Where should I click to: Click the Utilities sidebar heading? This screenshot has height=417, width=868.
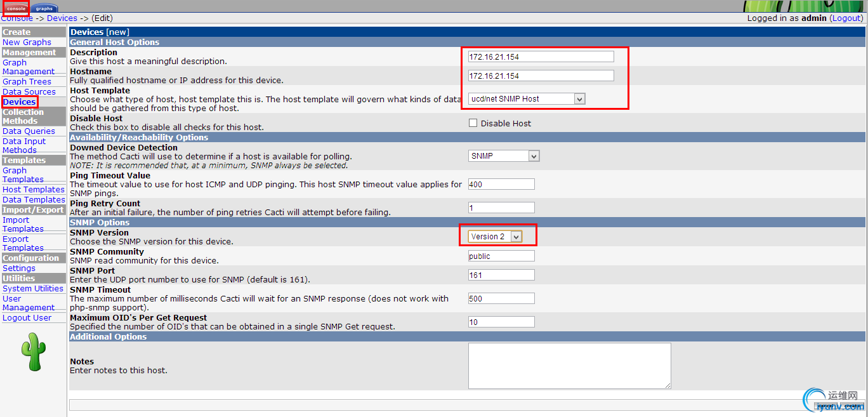coord(33,278)
